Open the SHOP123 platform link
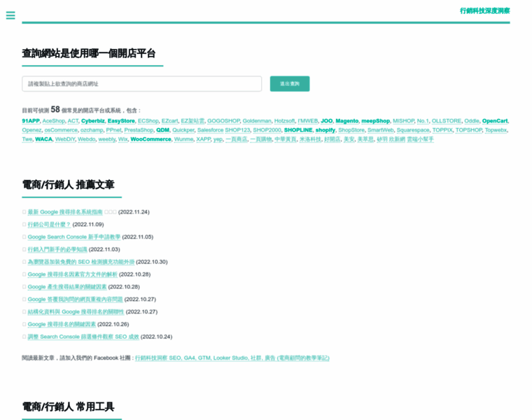Image resolution: width=532 pixels, height=420 pixels. pos(237,130)
